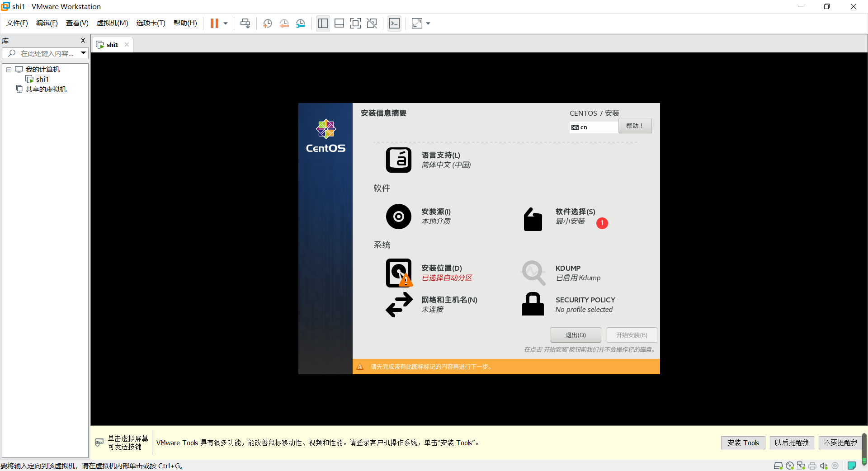Viewport: 868px width, 471px height.
Task: Collapse the 我的计算机 tree node
Action: [x=9, y=70]
